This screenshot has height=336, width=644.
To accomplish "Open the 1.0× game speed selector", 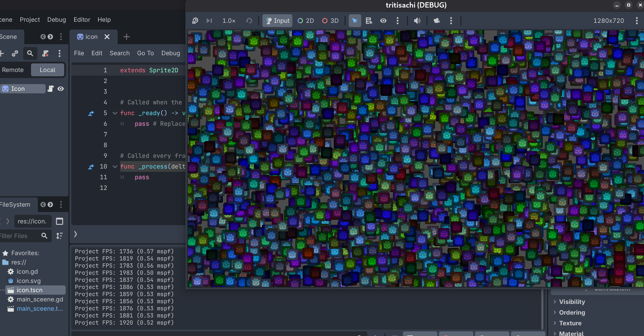I will 229,21.
